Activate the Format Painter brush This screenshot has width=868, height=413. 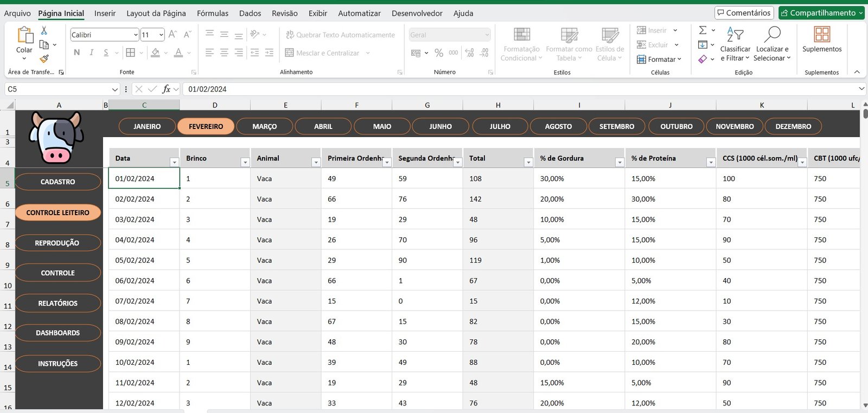click(44, 58)
